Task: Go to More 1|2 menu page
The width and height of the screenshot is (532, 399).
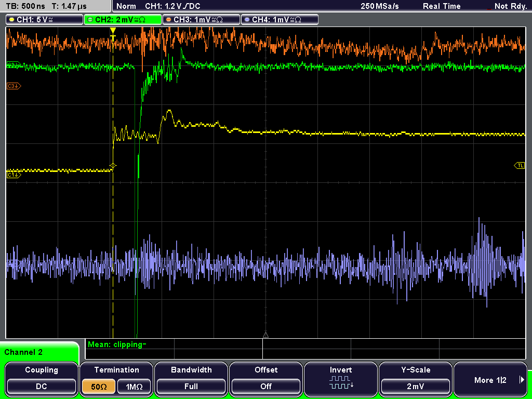Action: tap(490, 379)
